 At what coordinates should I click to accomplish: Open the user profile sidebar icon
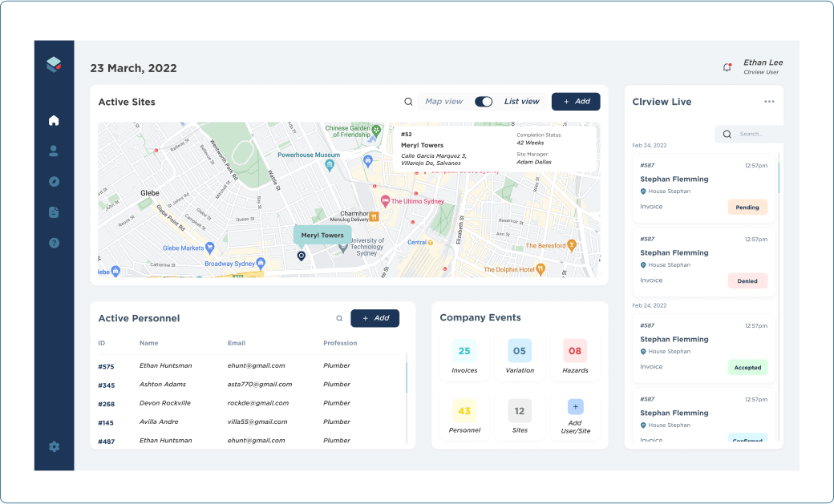pos(54,151)
